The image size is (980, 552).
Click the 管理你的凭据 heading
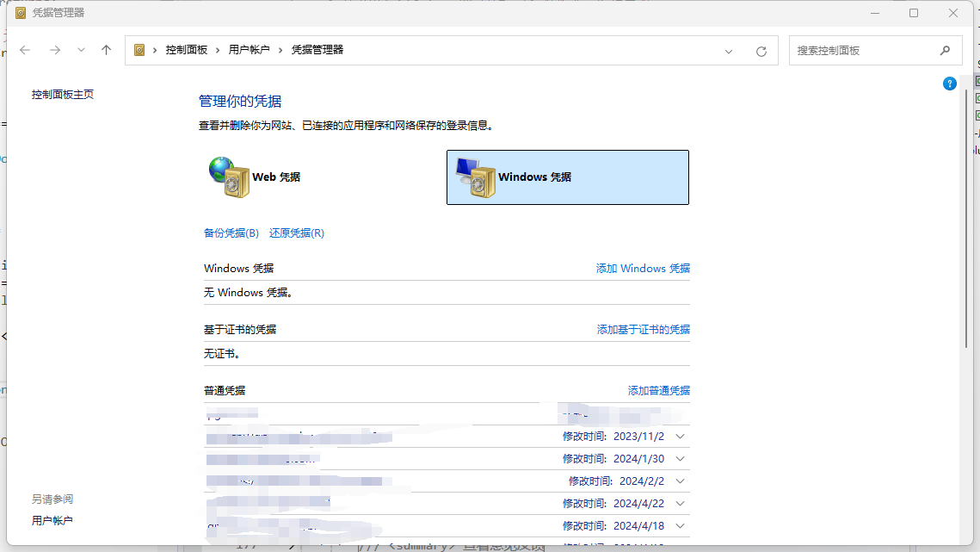pos(240,101)
